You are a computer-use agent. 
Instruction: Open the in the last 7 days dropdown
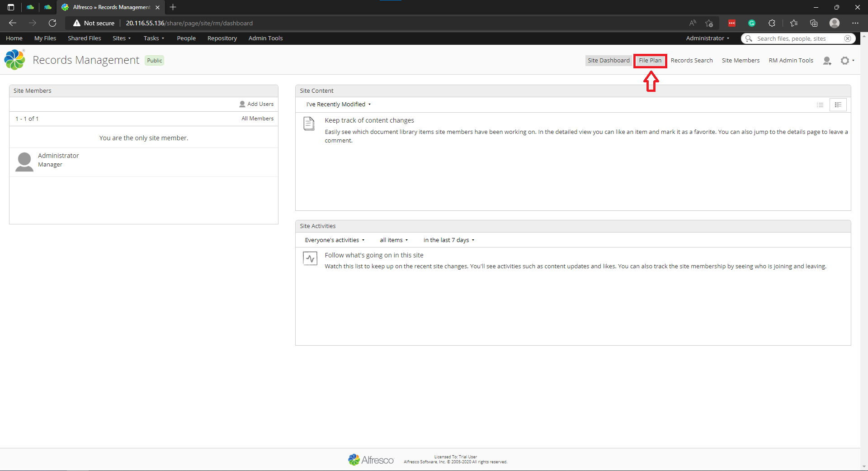click(449, 240)
